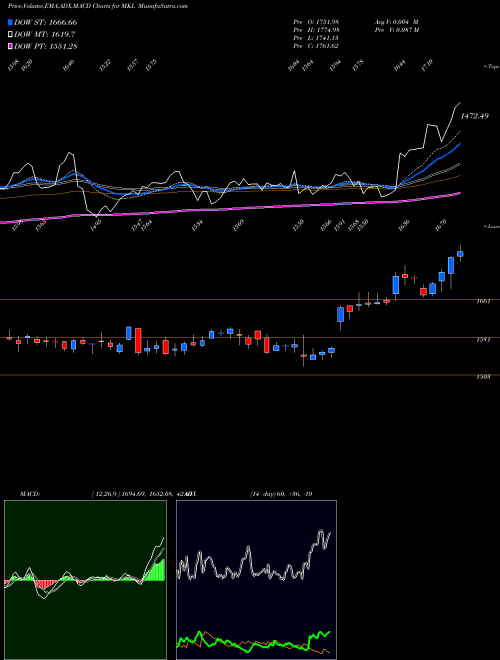The width and height of the screenshot is (500, 660).
Task: Select the 'DOW MT: 1619.7' legend text
Action: (45, 34)
